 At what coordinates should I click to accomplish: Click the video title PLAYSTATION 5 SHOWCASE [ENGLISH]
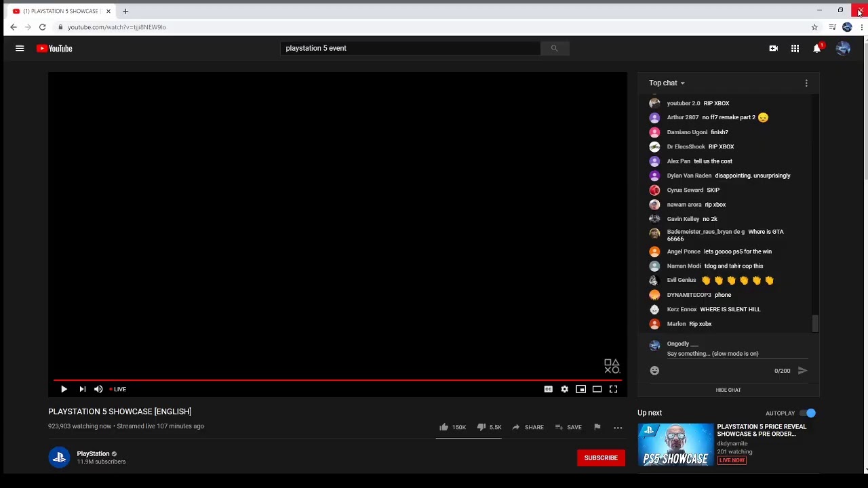(120, 411)
